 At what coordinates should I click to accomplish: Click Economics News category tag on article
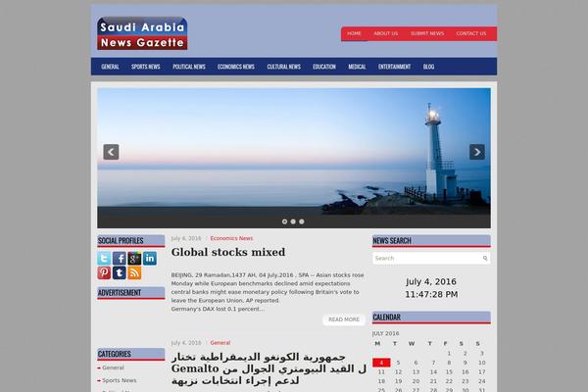[x=231, y=238]
